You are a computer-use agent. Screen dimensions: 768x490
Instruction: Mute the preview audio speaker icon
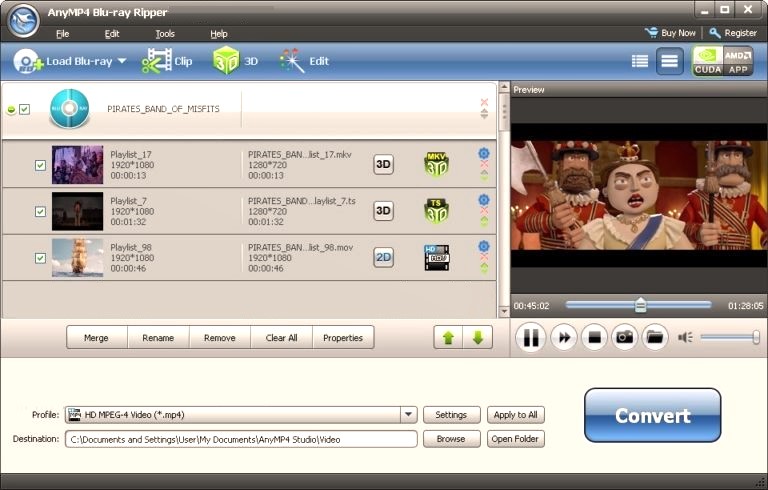pos(685,337)
